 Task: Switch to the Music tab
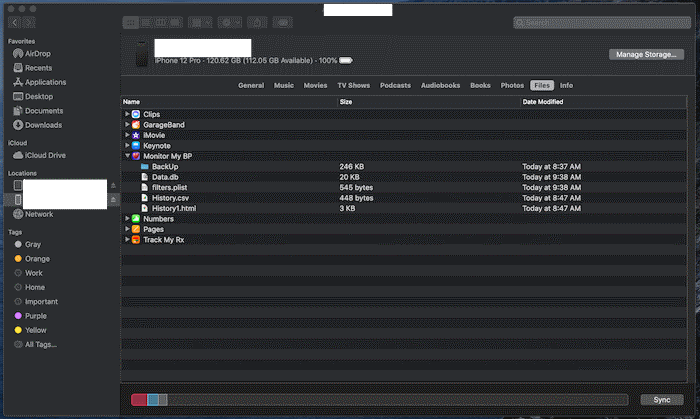tap(283, 85)
